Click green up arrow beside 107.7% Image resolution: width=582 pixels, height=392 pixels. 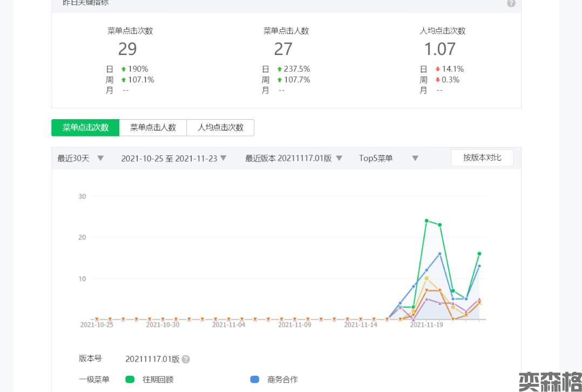[280, 80]
